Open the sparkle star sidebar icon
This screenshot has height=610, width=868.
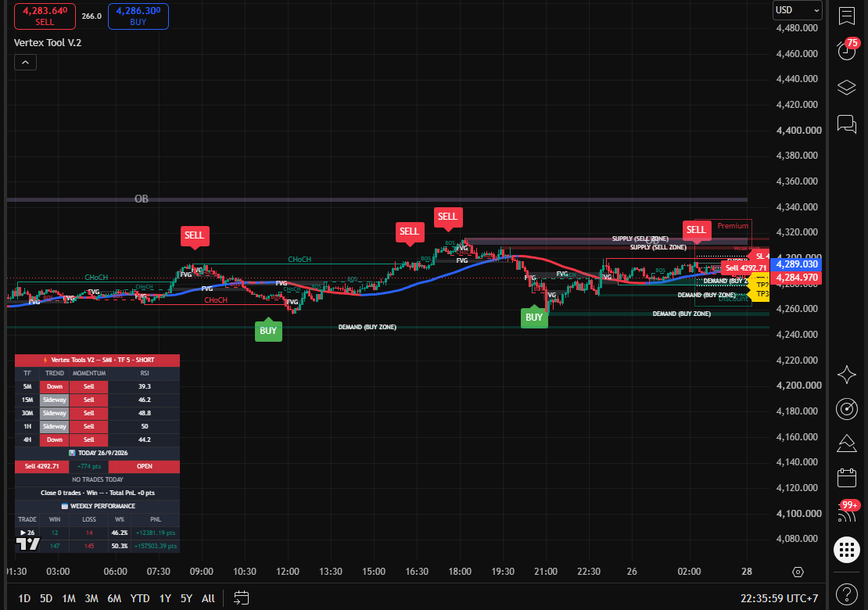point(846,375)
